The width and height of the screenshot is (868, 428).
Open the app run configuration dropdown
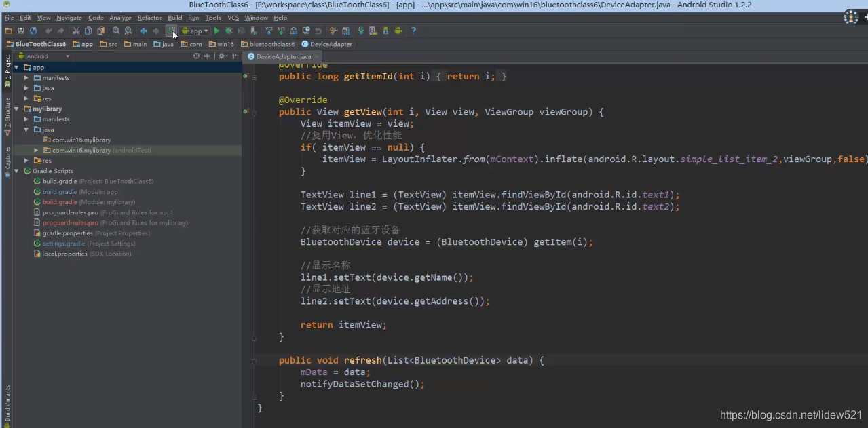pyautogui.click(x=195, y=31)
